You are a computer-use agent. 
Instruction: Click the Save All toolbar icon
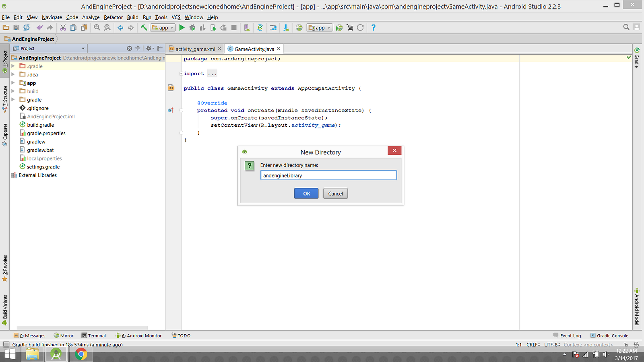[x=16, y=28]
